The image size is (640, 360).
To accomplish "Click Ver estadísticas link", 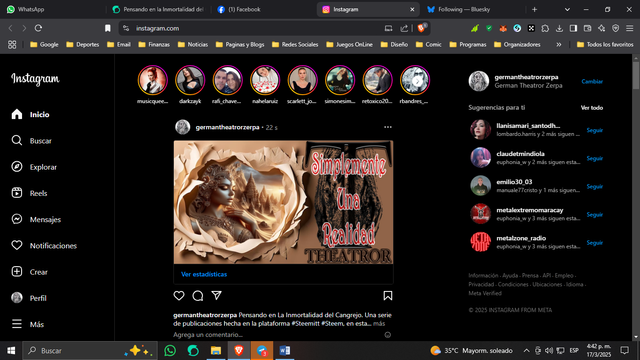I will coord(204,274).
